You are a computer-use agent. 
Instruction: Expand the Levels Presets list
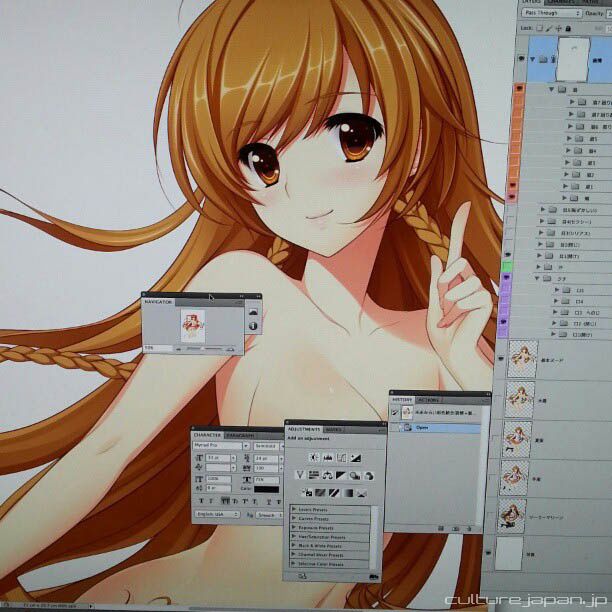[x=294, y=510]
